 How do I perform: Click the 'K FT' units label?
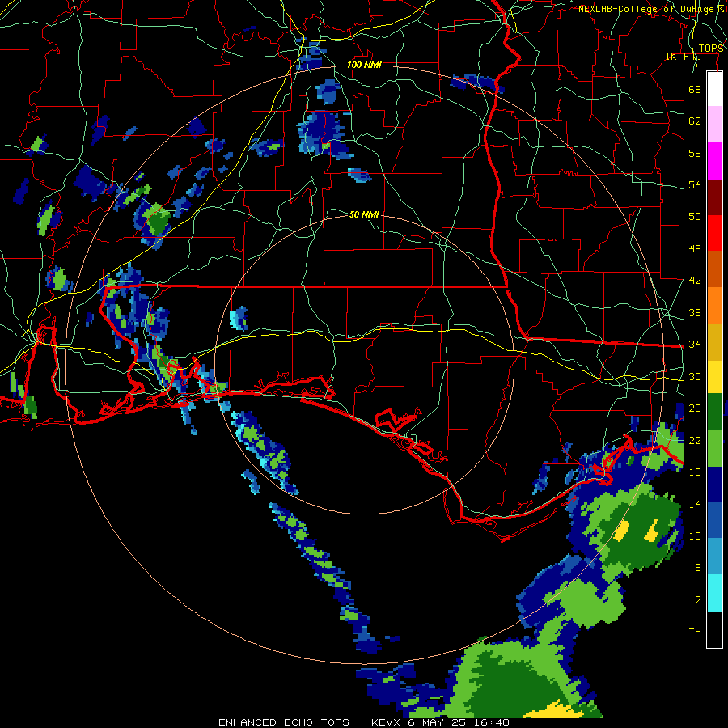[684, 56]
